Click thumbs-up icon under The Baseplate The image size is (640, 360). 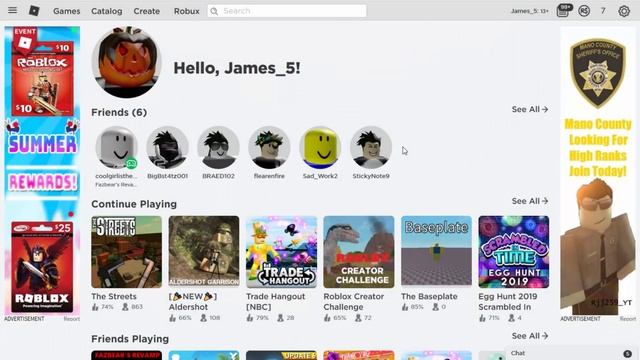pos(405,307)
